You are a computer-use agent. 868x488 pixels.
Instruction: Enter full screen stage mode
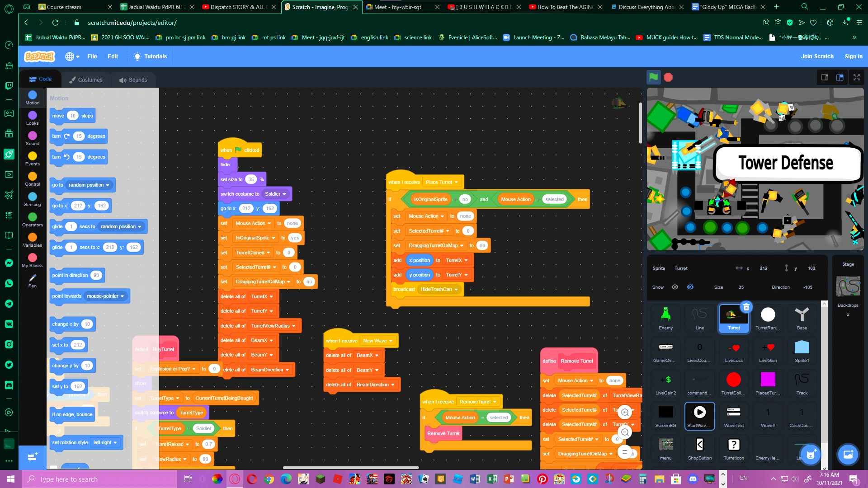pyautogui.click(x=856, y=77)
